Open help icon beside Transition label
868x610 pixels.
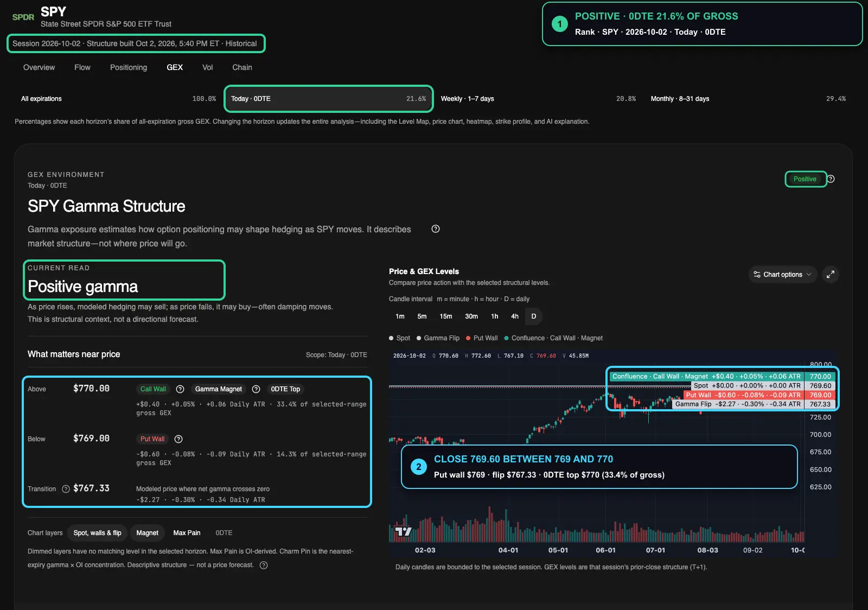[x=66, y=489]
